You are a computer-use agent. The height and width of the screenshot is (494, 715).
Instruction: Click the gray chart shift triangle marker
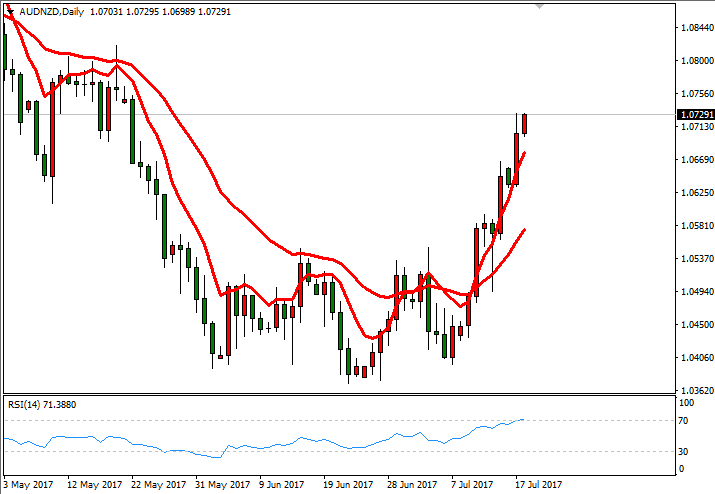coord(539,6)
